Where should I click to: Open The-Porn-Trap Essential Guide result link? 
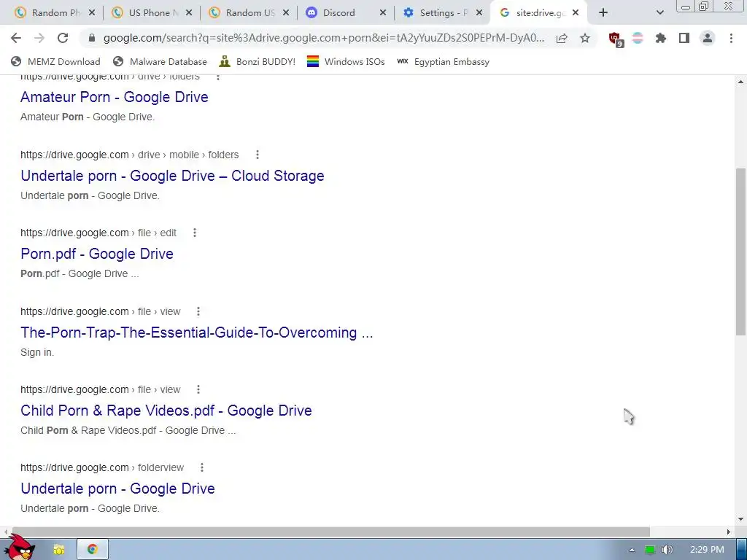(197, 332)
